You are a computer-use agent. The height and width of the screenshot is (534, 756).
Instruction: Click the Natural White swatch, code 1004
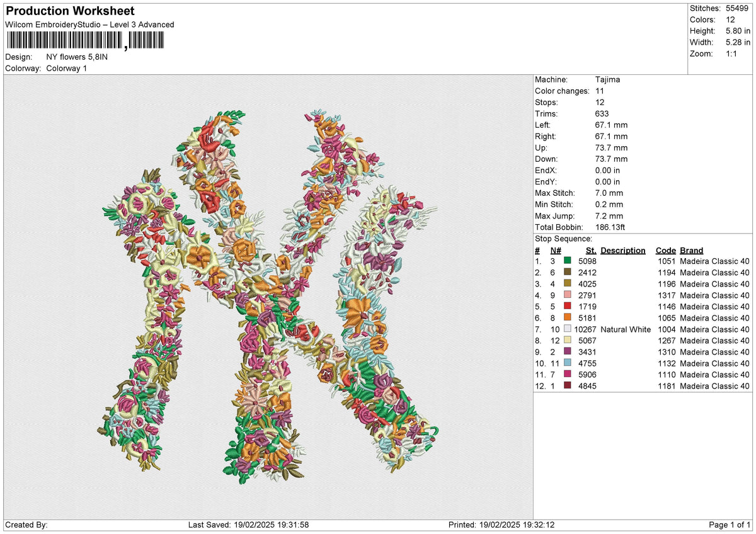pyautogui.click(x=567, y=329)
